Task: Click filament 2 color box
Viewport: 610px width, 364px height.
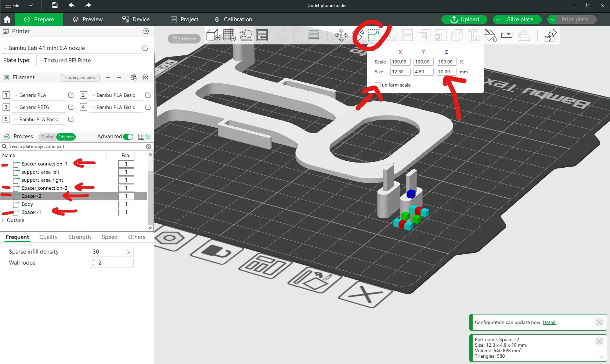Action: coord(83,95)
